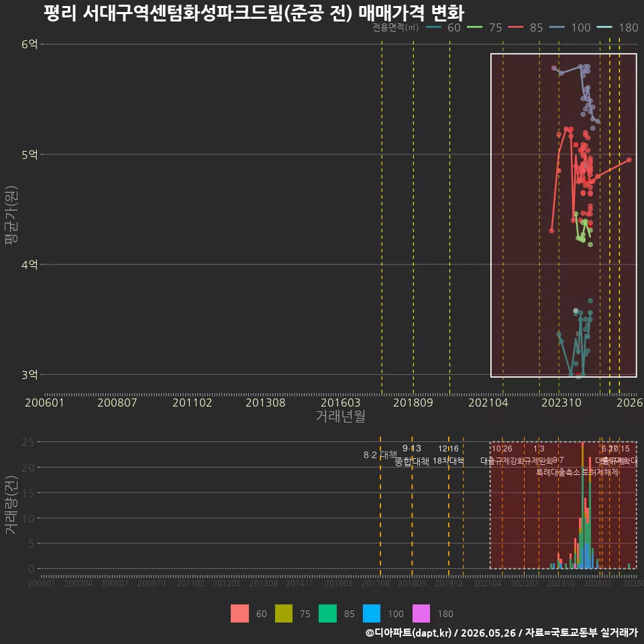
Task: Select the 75 line legend entry at top
Action: tap(484, 28)
